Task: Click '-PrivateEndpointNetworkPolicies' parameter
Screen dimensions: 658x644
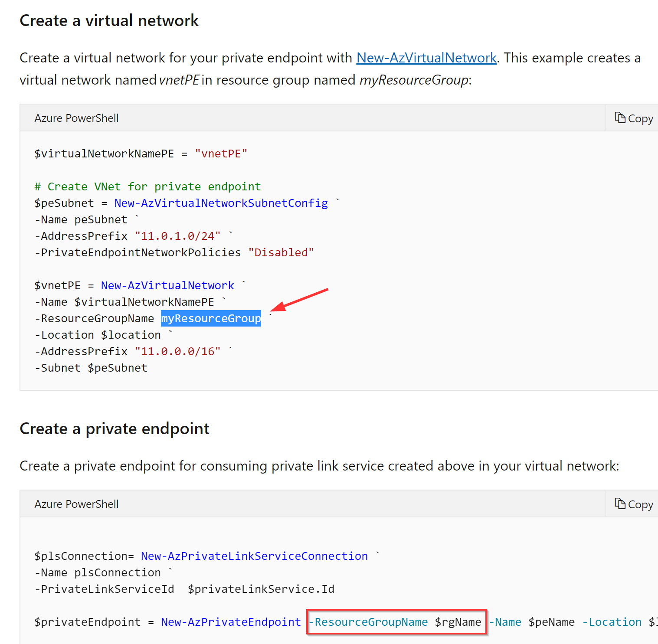Action: [138, 252]
